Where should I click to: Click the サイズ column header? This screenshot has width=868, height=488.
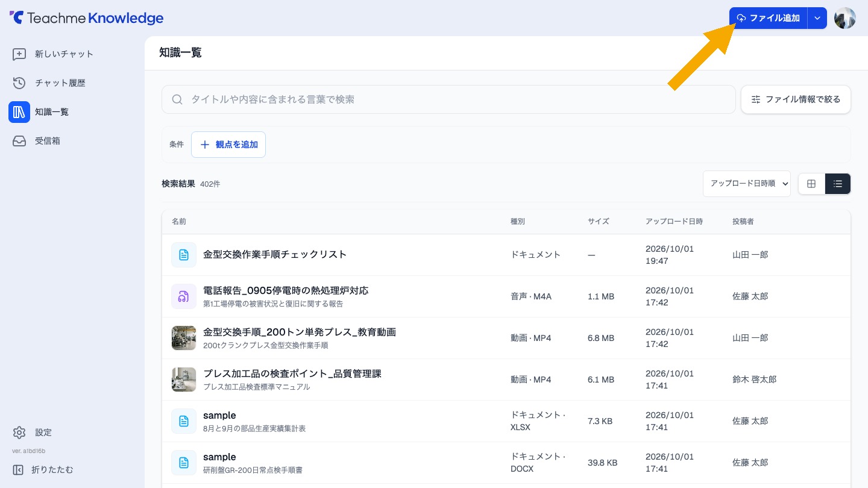click(599, 222)
